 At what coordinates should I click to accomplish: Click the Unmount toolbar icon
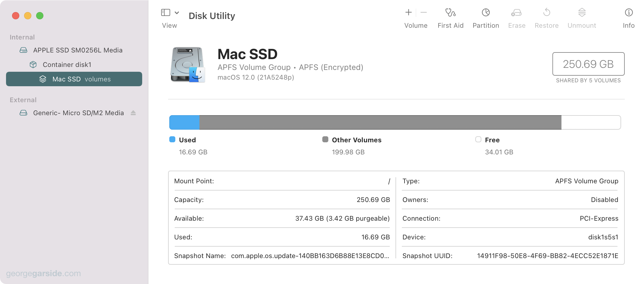(x=582, y=12)
